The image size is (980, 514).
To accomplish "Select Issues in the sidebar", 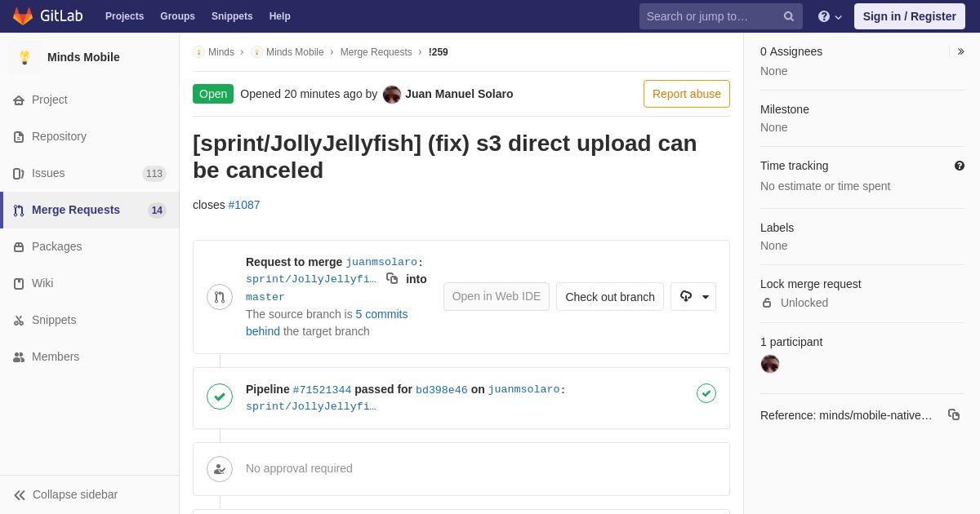I will pyautogui.click(x=90, y=174).
